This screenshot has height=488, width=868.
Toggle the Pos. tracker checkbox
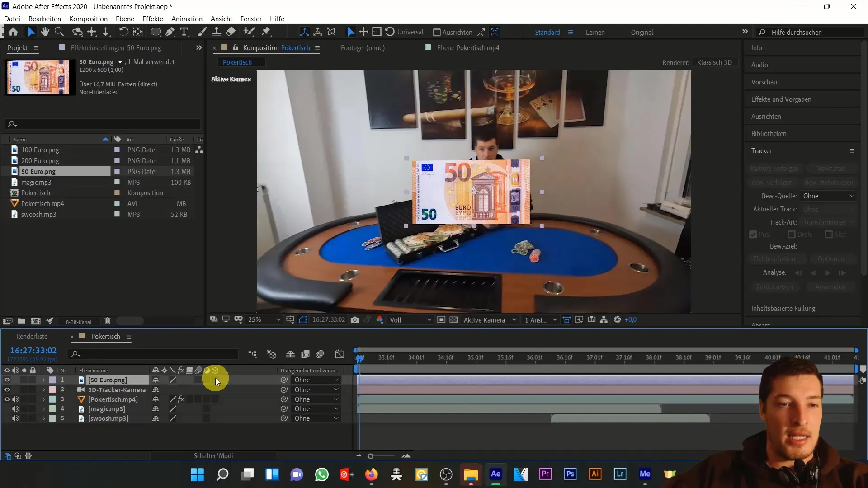point(753,235)
